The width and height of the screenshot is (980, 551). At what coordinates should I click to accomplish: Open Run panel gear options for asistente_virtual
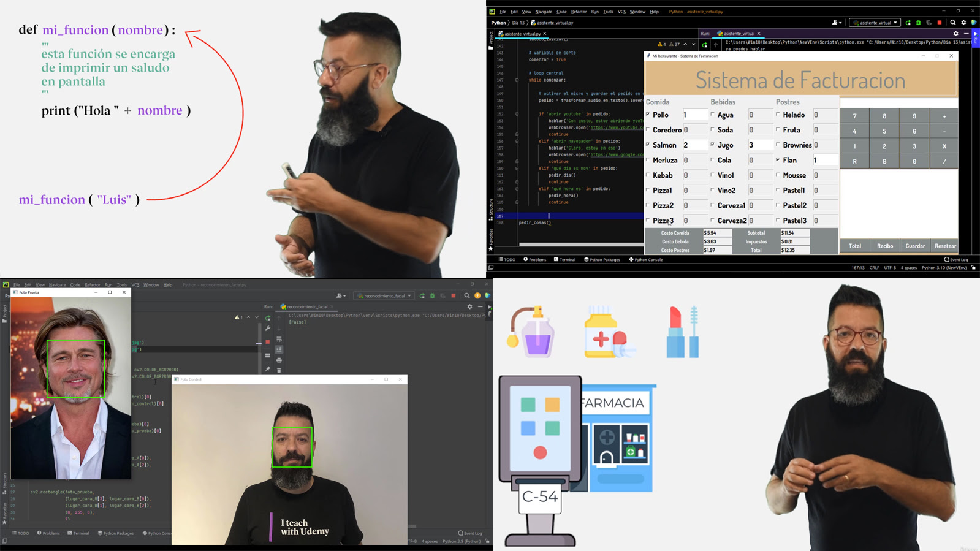tap(955, 34)
